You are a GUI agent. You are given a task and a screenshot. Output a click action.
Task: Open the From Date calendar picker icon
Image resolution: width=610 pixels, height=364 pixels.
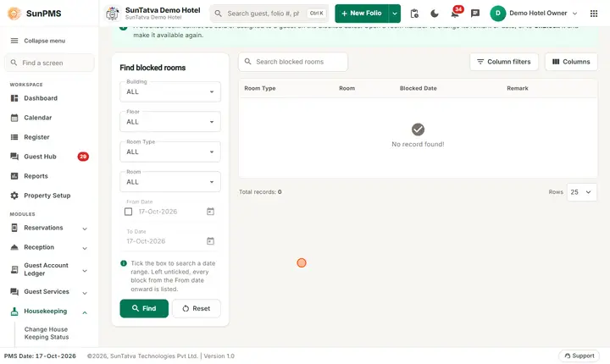pos(210,211)
